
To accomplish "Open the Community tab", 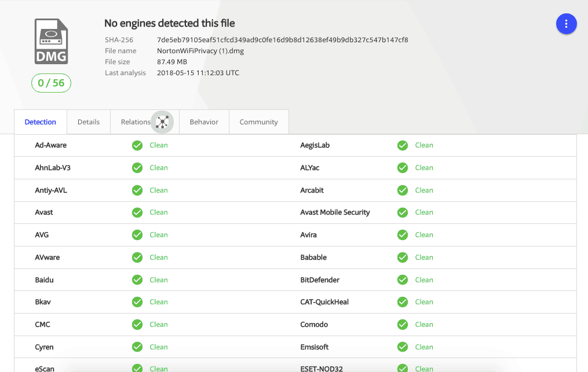I will (x=259, y=121).
